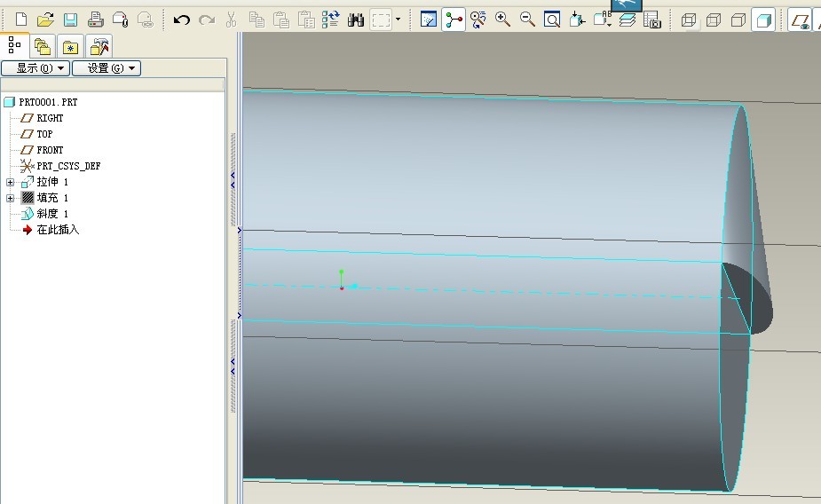Open the Layers icon in the toolbar
This screenshot has width=821, height=504.
[628, 20]
